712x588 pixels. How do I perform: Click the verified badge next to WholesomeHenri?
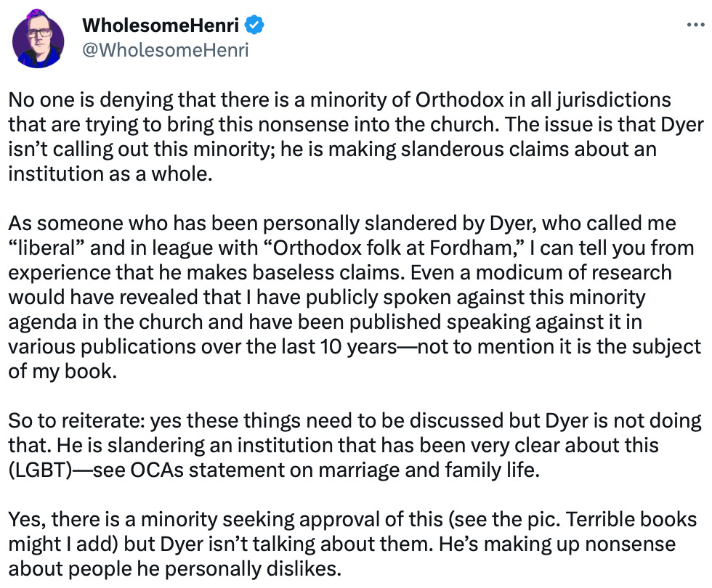253,24
